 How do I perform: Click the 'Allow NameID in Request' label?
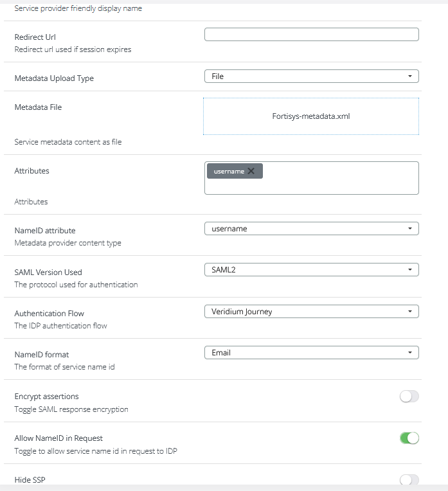[x=58, y=438]
